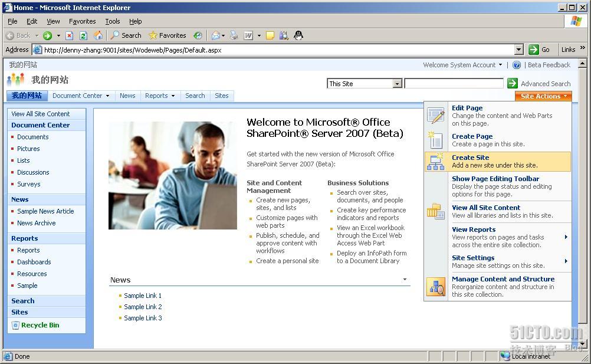The image size is (591, 364).
Task: Open Sample News Article link
Action: point(45,211)
